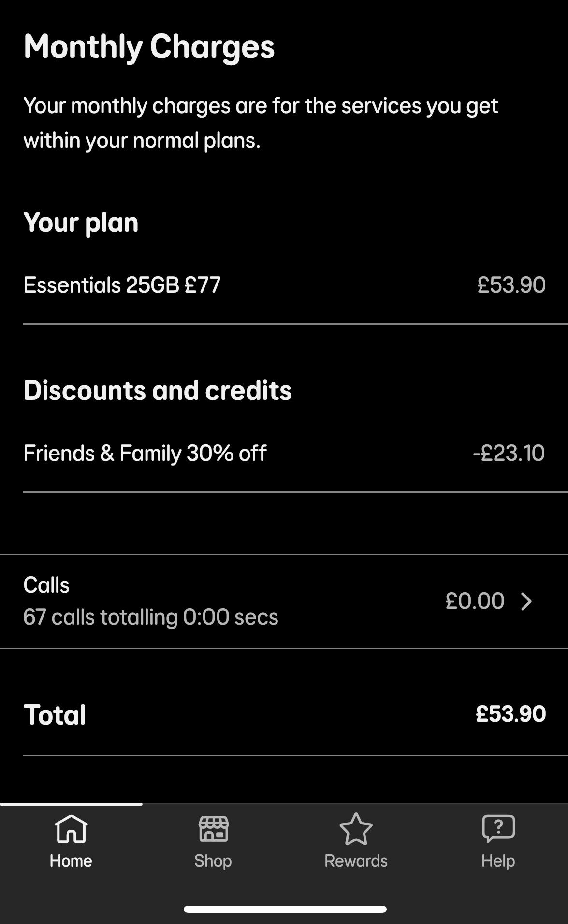Tap the Home house icon
The height and width of the screenshot is (924, 568).
(71, 829)
